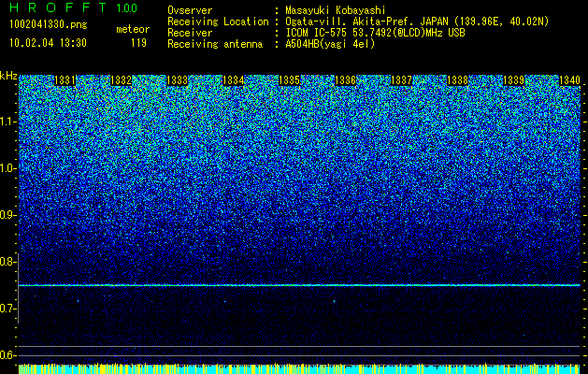Click the 1335 time marker
The height and width of the screenshot is (374, 588).
(290, 80)
